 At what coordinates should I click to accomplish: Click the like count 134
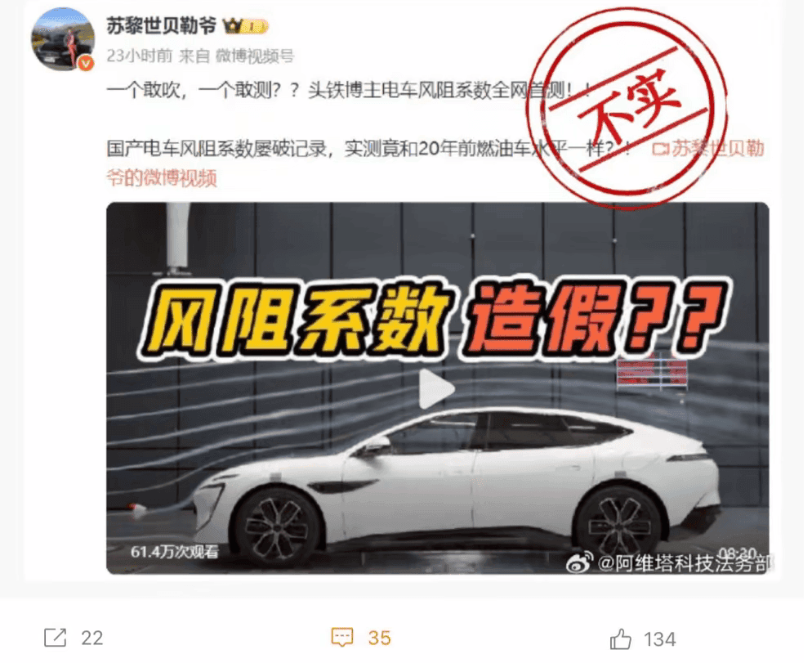[660, 639]
